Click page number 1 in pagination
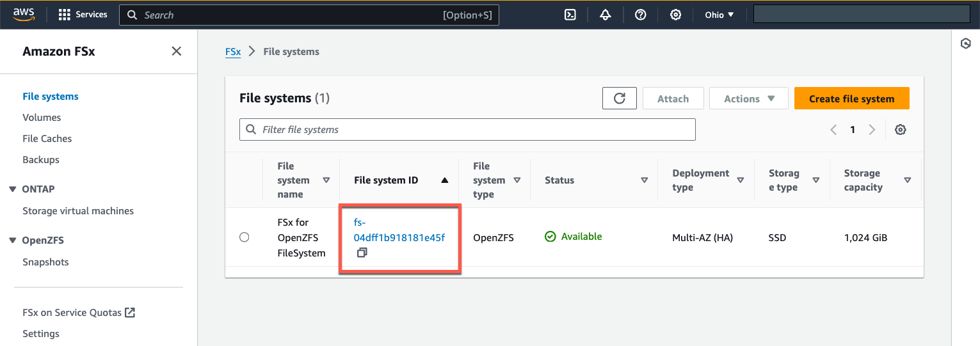The width and height of the screenshot is (980, 346). 853,130
